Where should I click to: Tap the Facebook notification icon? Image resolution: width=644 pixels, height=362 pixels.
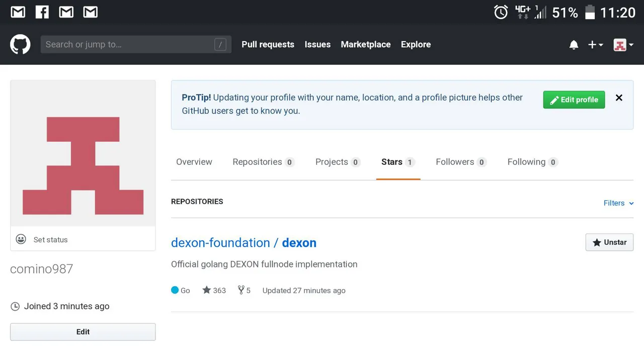click(42, 12)
